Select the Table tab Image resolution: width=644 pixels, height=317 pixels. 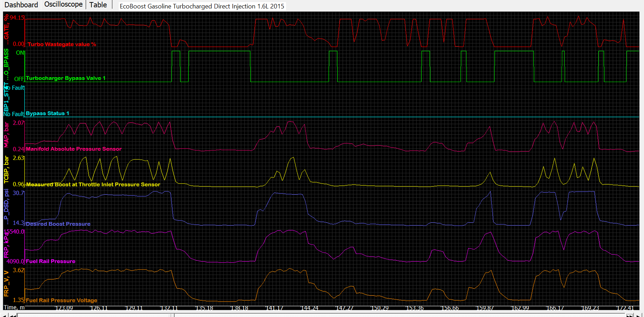coord(98,5)
